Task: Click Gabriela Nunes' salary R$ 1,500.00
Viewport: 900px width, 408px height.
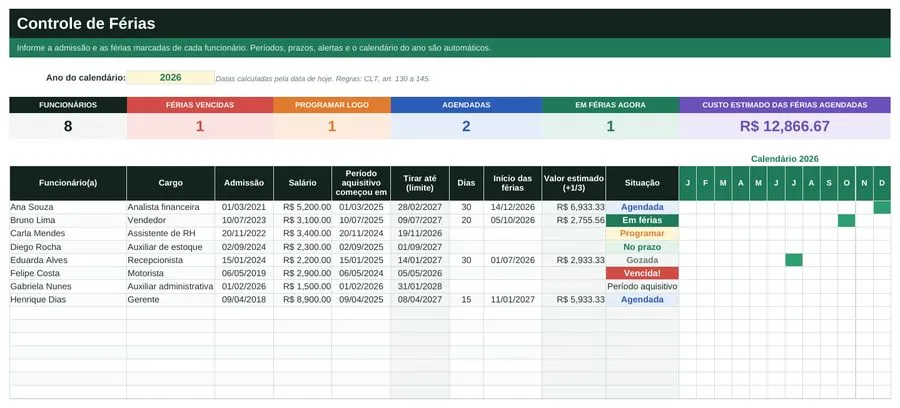Action: pyautogui.click(x=302, y=286)
